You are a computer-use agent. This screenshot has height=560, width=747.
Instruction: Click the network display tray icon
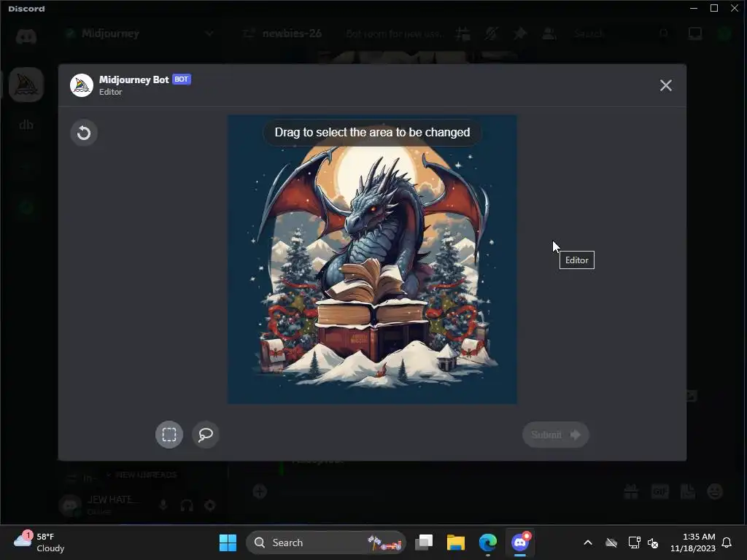click(x=634, y=542)
